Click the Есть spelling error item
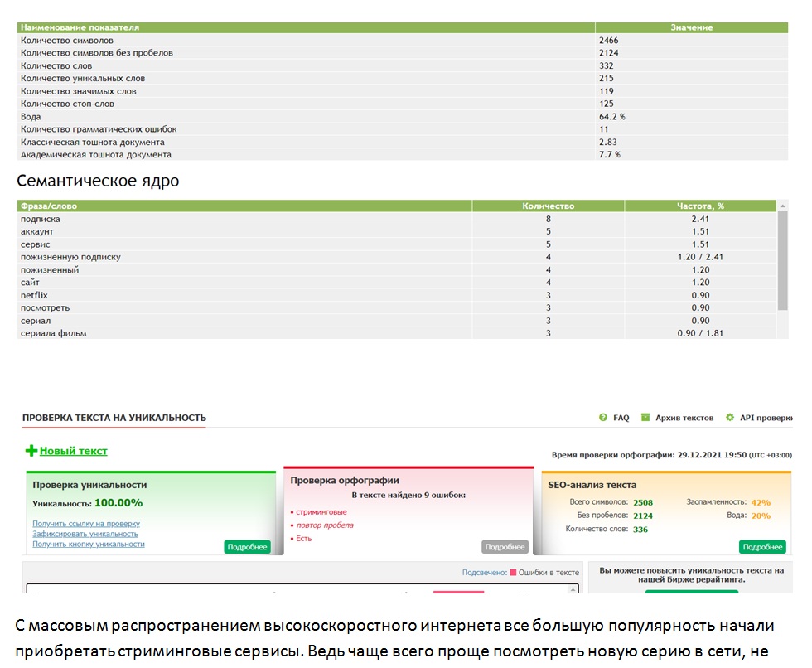Screen dimensions: 812x668 coord(303,539)
